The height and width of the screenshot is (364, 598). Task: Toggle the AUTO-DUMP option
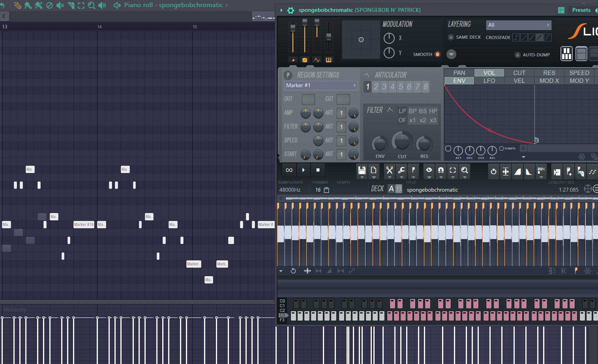click(x=517, y=55)
